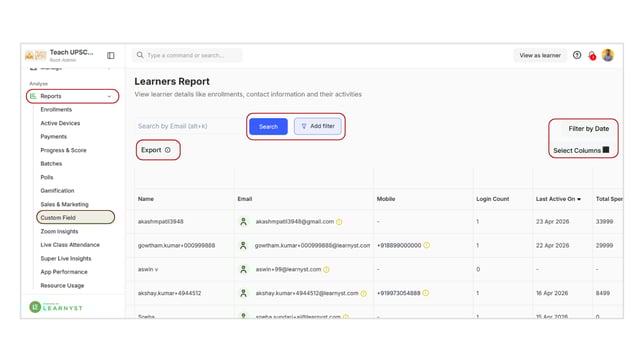This screenshot has height=362, width=644.
Task: Click the Add filter button
Action: click(x=318, y=126)
